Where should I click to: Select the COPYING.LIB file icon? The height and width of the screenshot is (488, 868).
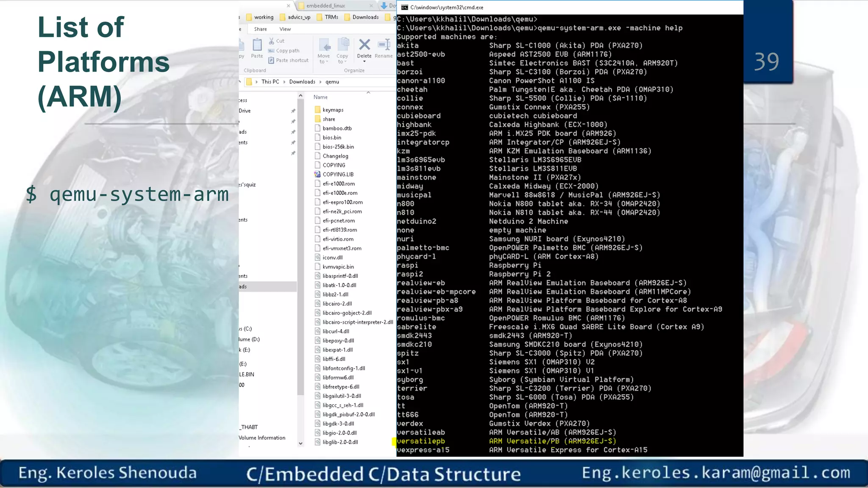click(318, 175)
